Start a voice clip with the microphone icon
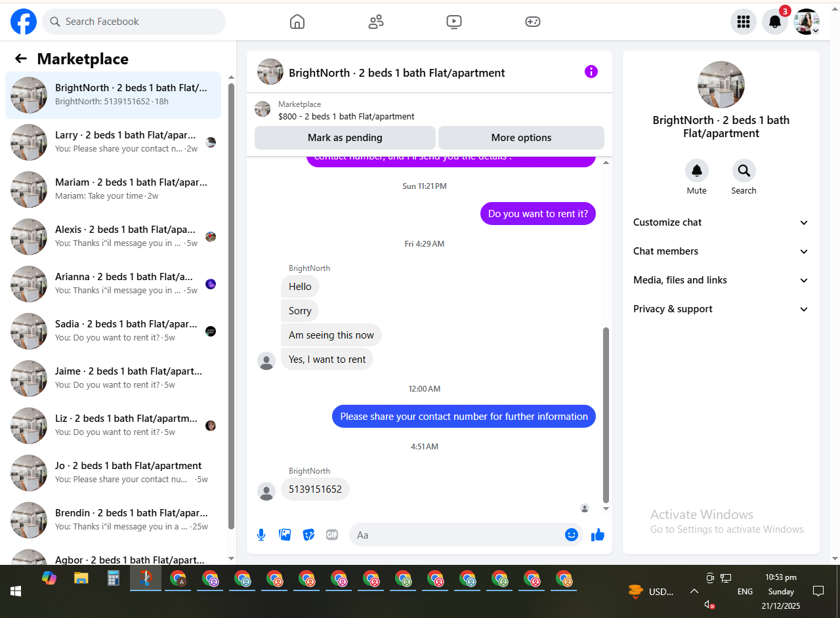Viewport: 840px width, 618px height. pos(261,535)
